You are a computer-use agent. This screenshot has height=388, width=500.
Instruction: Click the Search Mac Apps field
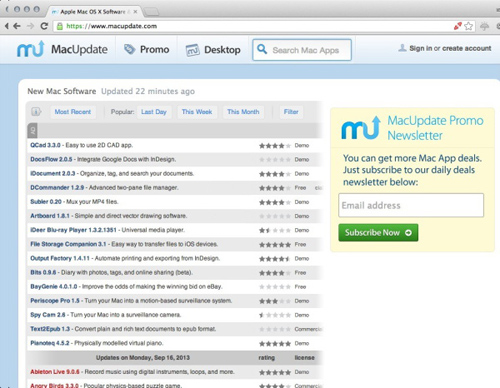point(302,50)
